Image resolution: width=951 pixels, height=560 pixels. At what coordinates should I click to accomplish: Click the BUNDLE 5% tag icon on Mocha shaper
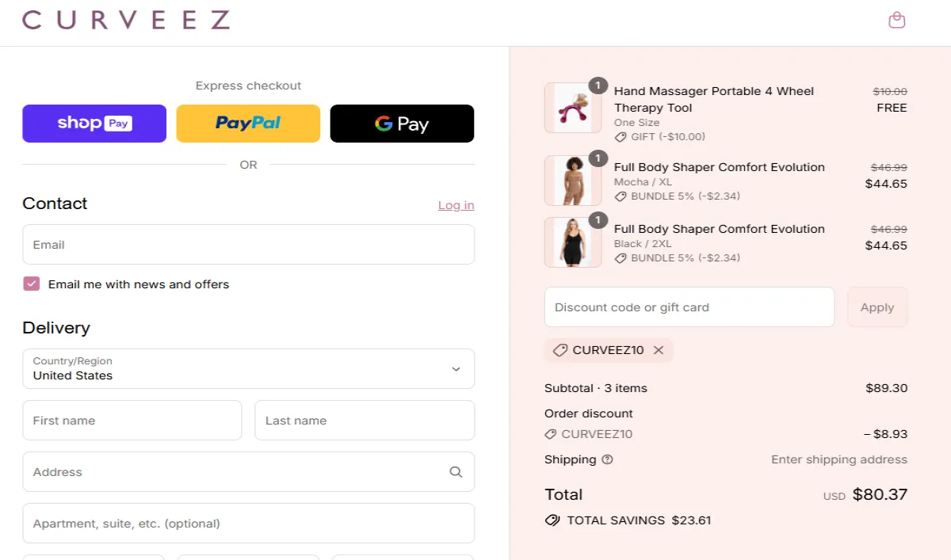(x=621, y=196)
